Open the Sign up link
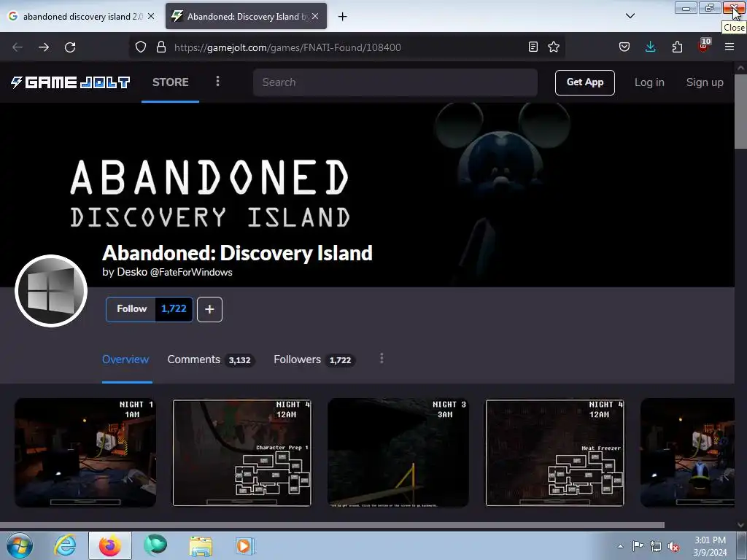The height and width of the screenshot is (560, 747). click(x=705, y=82)
